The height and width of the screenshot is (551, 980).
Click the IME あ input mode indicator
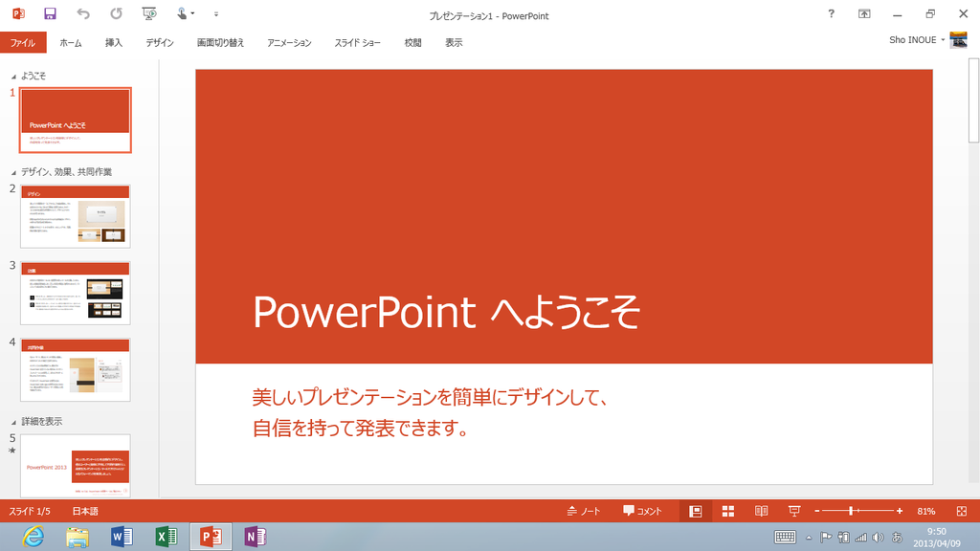tap(897, 538)
